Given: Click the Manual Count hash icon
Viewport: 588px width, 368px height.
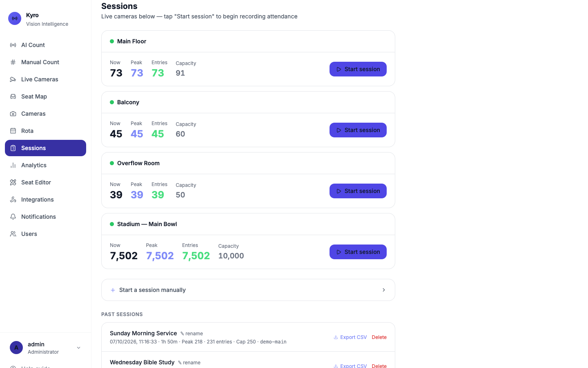Looking at the screenshot, I should (13, 62).
